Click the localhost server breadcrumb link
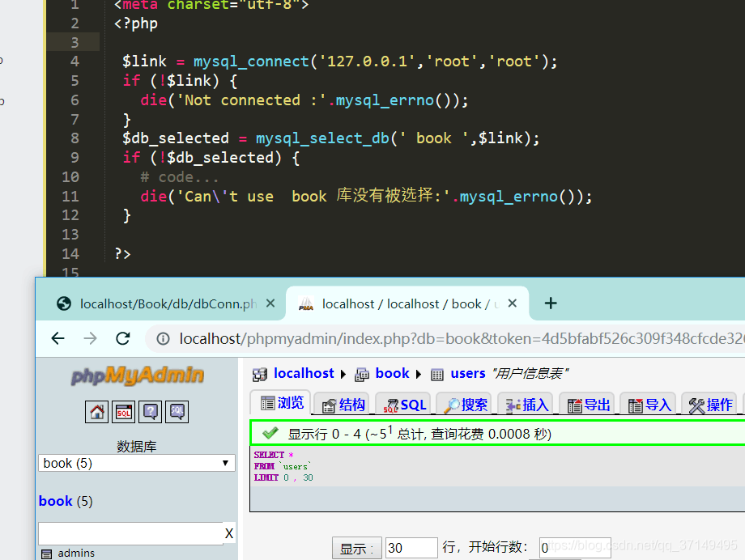The height and width of the screenshot is (560, 745). coord(304,373)
